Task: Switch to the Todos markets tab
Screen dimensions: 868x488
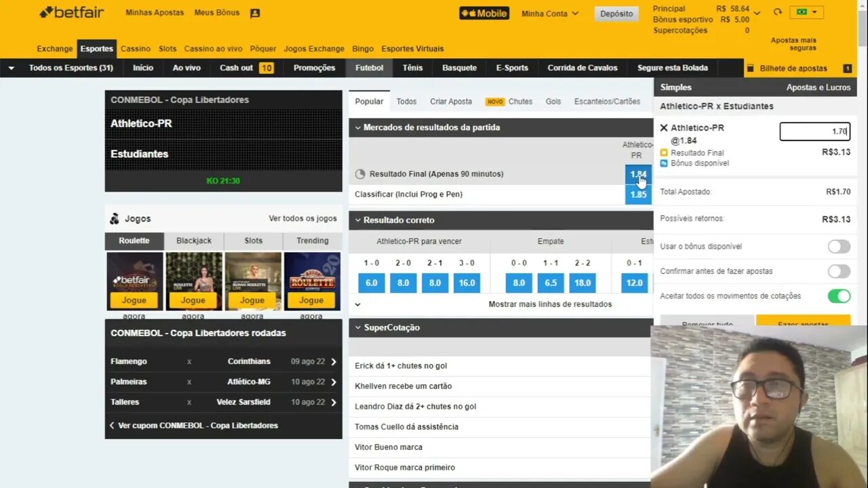Action: coord(406,102)
